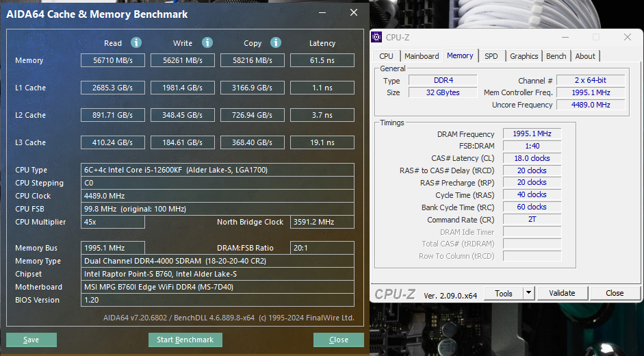Click the Command Rate value 2T
The height and width of the screenshot is (356, 644).
pos(532,219)
